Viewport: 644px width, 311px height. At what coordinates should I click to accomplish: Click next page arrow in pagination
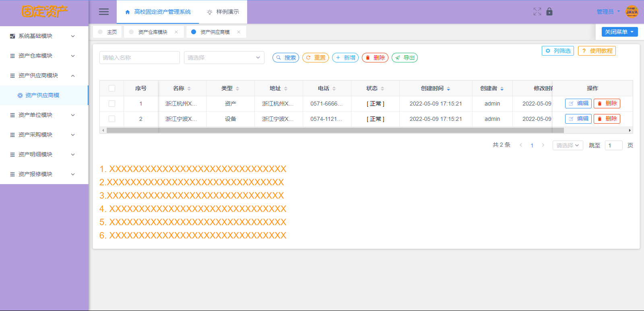(543, 145)
